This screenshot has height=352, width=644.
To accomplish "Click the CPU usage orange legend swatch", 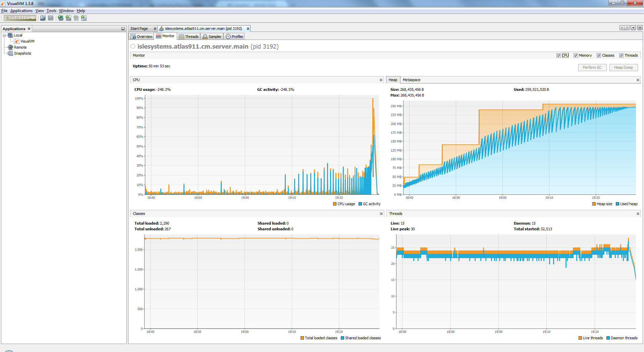I will click(x=335, y=204).
